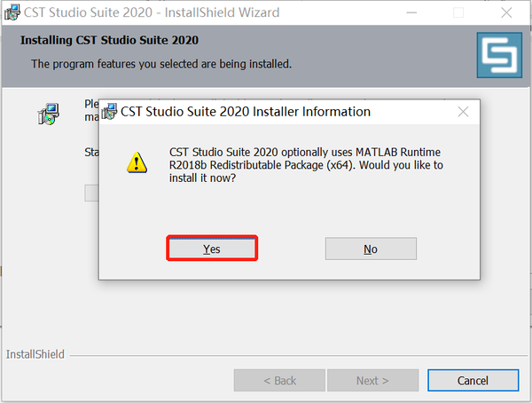
Task: Click the MATLAB Runtime message text
Action: (x=305, y=165)
